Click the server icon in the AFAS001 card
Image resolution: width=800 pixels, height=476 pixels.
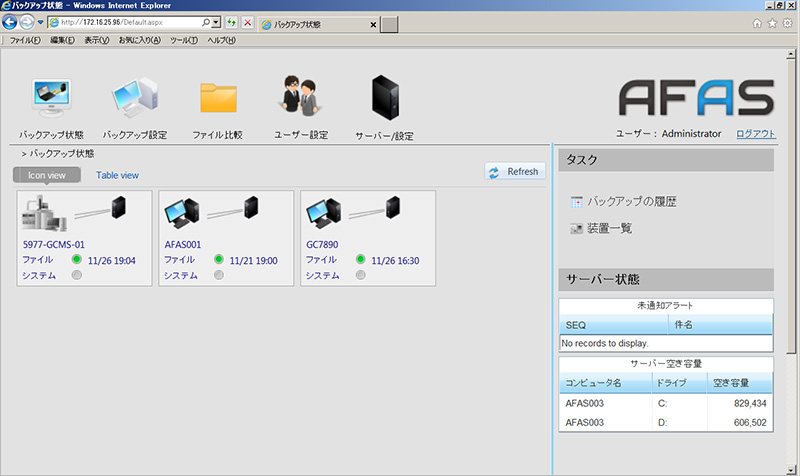tap(251, 207)
